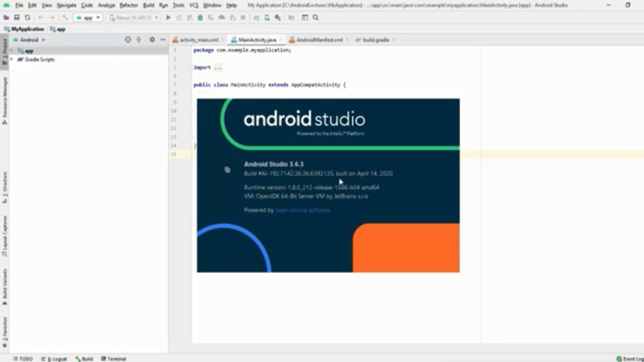Open the Navigate menu

point(66,5)
